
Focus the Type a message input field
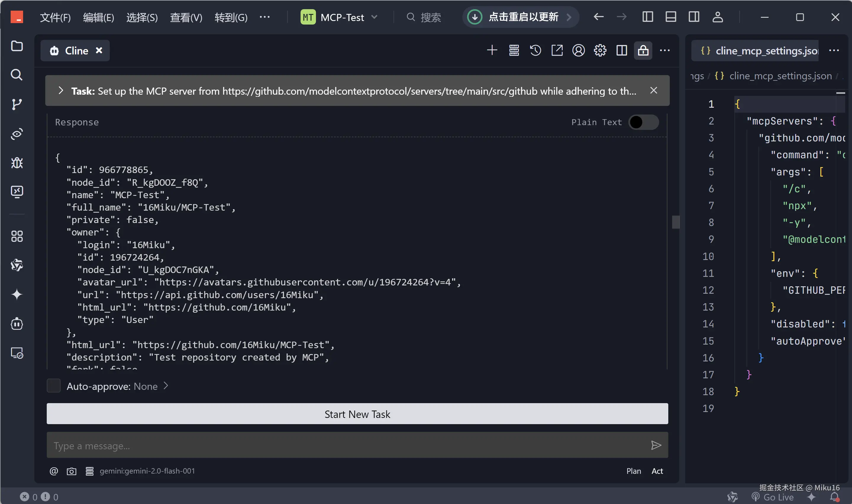357,445
